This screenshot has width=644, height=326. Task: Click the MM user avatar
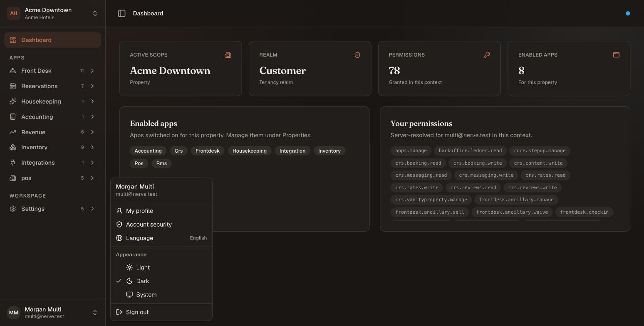[x=14, y=313]
